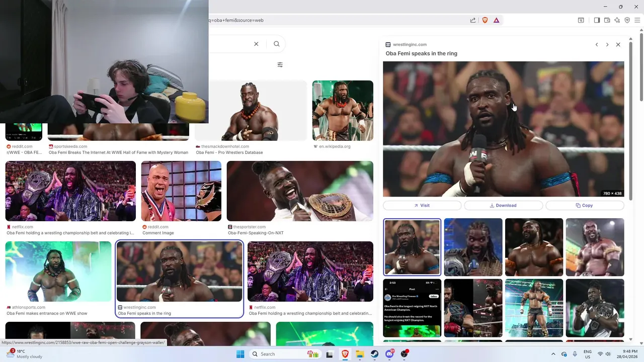This screenshot has height=362, width=644.
Task: Open the tab search icon in toolbar
Action: click(x=581, y=20)
